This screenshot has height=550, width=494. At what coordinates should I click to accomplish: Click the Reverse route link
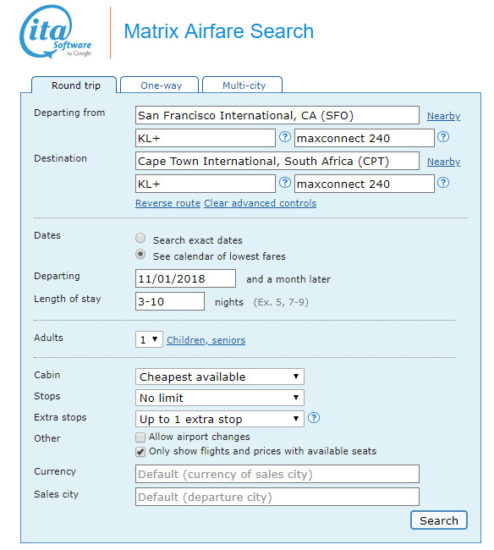point(168,203)
